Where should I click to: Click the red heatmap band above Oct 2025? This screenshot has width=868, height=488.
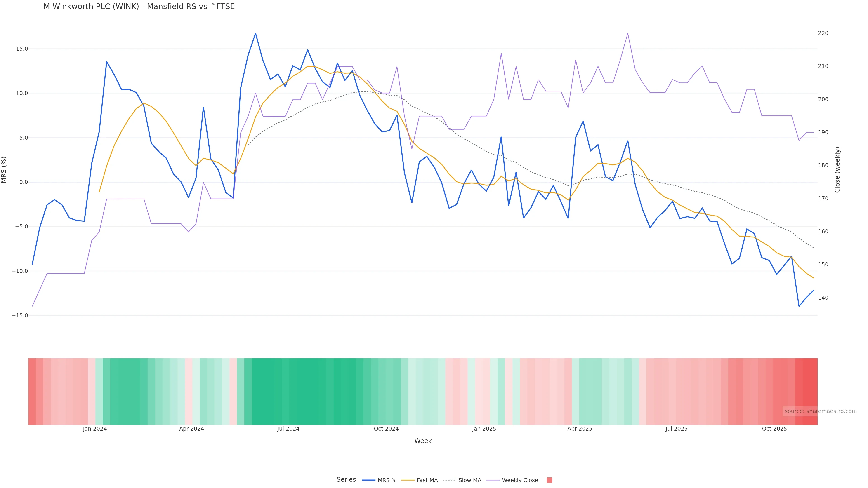click(774, 391)
